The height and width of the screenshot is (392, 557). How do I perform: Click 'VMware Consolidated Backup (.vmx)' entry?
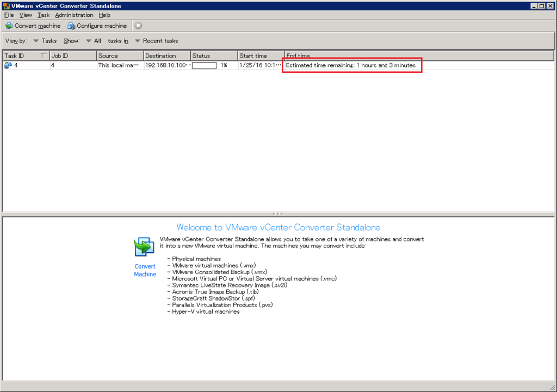coord(218,272)
